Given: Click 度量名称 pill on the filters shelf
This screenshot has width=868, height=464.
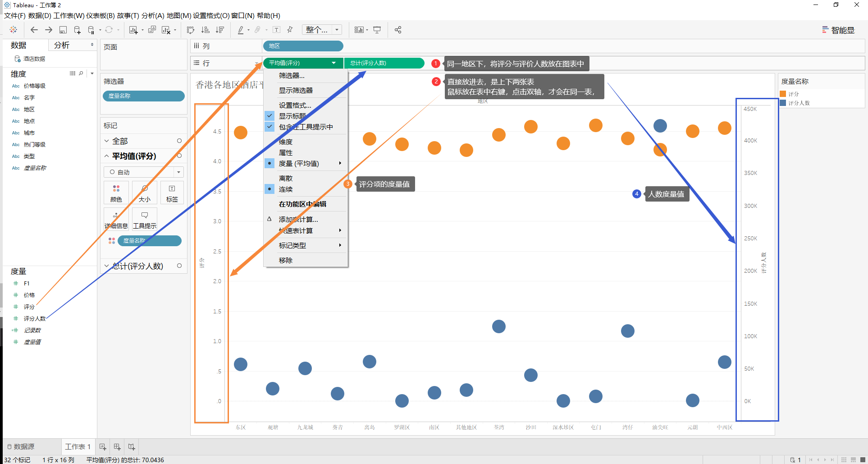Looking at the screenshot, I should [x=144, y=96].
